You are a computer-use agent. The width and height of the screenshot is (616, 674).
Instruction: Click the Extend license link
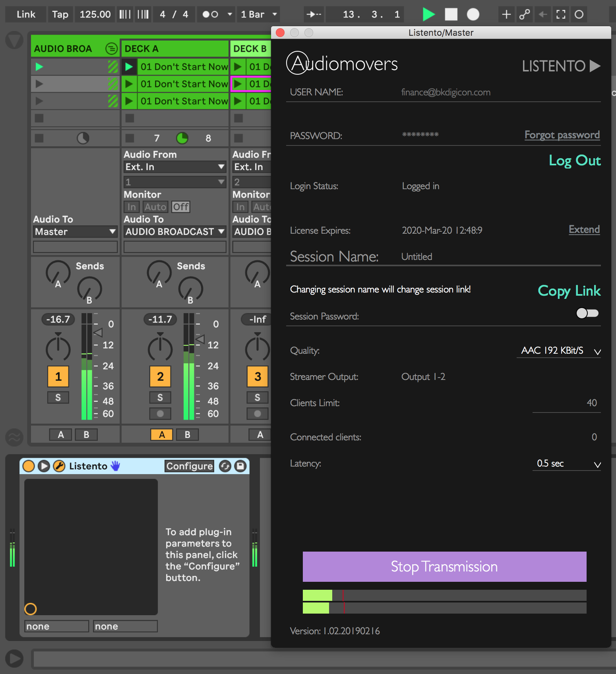(584, 229)
